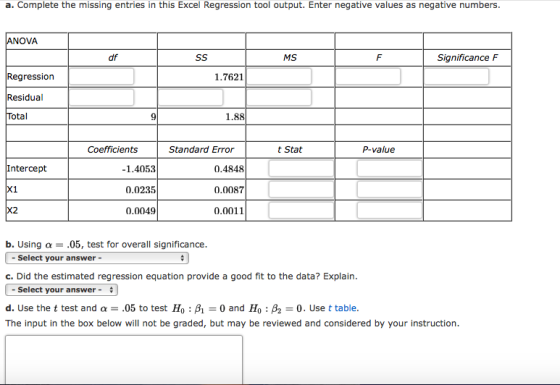Select the Intercept standard error 0.4848

click(x=229, y=169)
